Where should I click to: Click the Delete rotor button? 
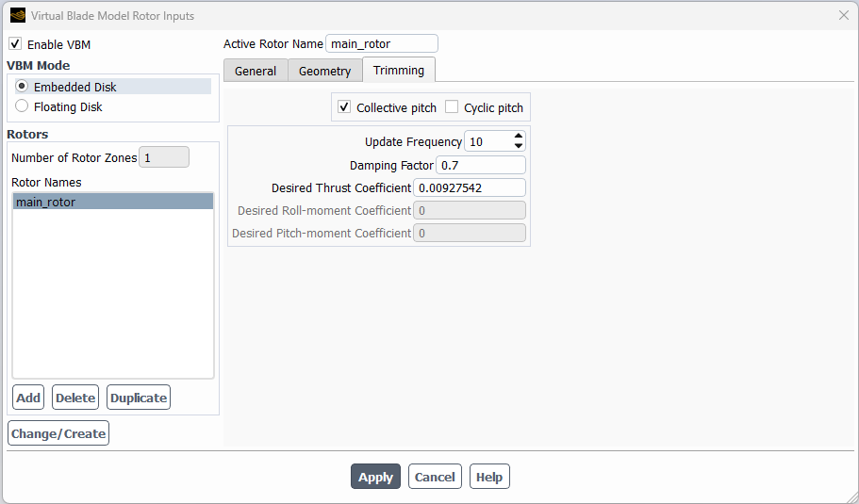pyautogui.click(x=75, y=398)
